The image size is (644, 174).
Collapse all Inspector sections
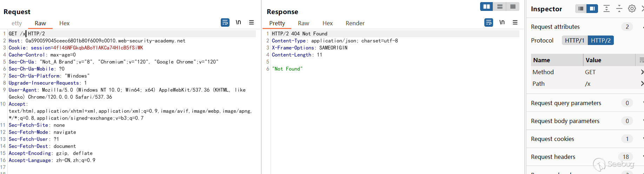tap(619, 9)
